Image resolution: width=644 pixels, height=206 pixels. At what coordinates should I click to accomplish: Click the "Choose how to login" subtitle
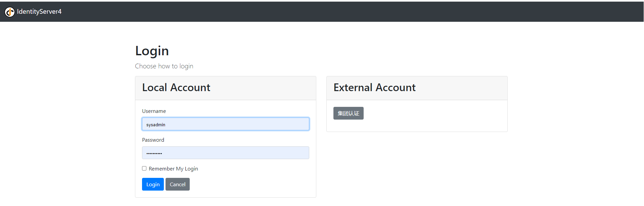tap(164, 66)
